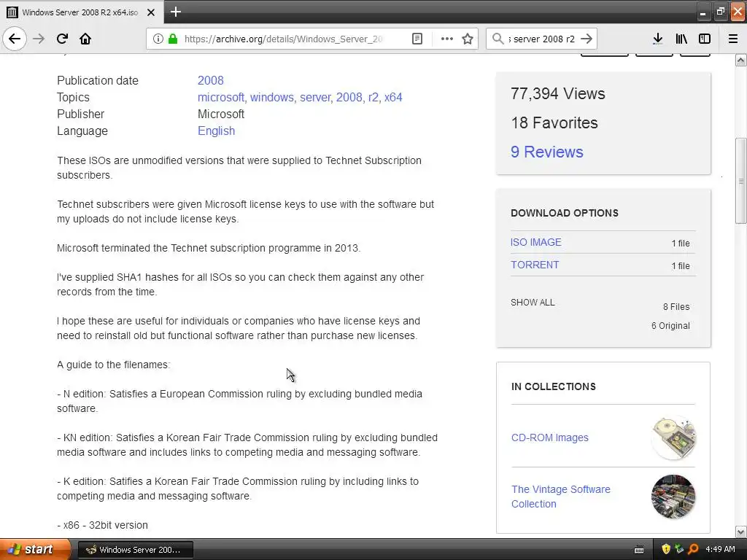Viewport: 747px width, 560px height.
Task: Click the search magnifier icon
Action: click(498, 39)
